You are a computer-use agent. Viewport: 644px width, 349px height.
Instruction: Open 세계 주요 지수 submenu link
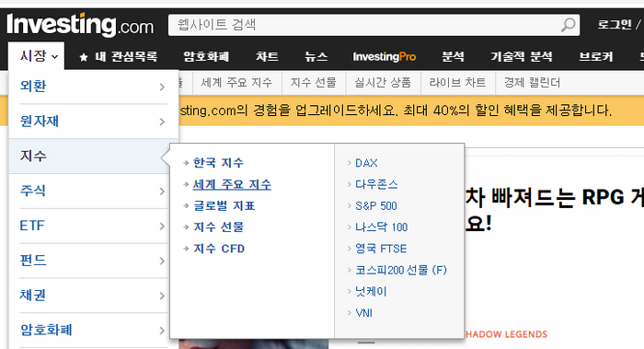[232, 184]
